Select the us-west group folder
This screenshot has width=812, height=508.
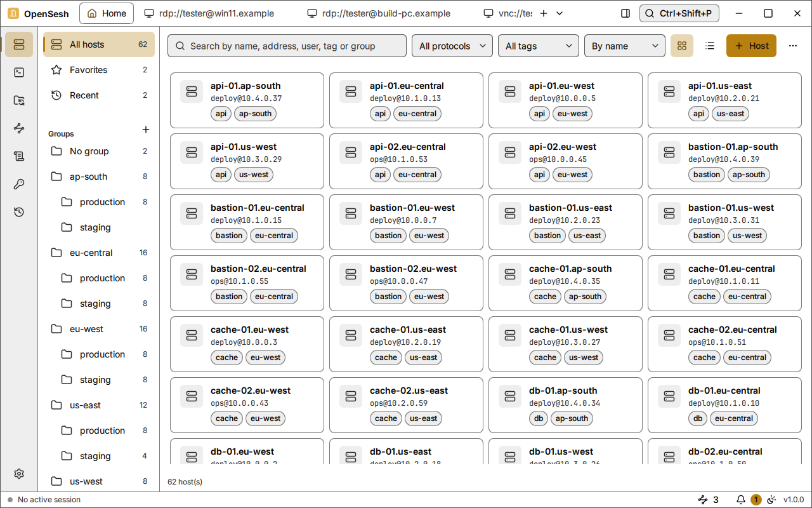point(99,481)
